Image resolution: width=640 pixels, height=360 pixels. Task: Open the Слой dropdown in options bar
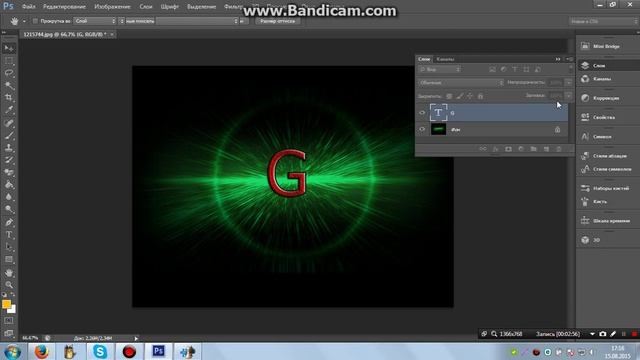[95, 21]
